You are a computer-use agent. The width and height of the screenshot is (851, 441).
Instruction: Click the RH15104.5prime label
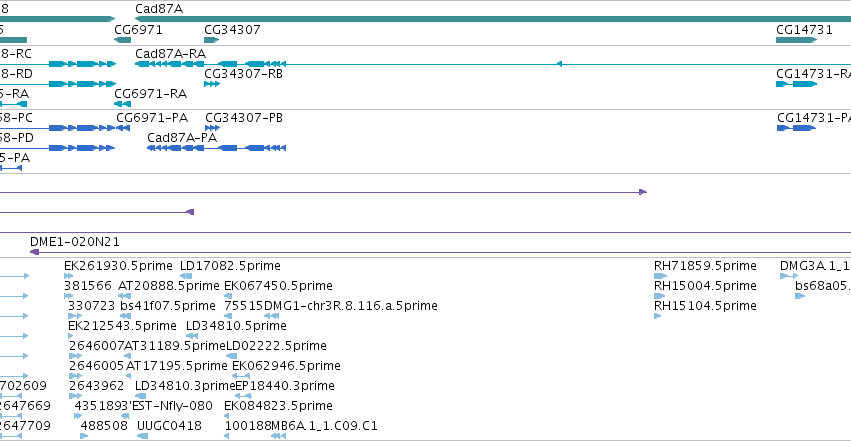(705, 306)
